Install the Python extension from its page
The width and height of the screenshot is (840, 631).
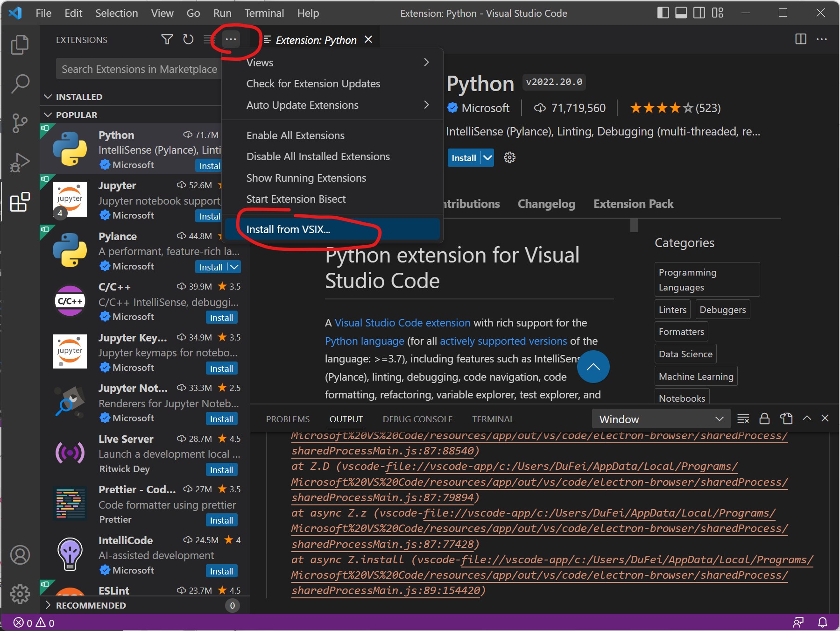coord(464,158)
